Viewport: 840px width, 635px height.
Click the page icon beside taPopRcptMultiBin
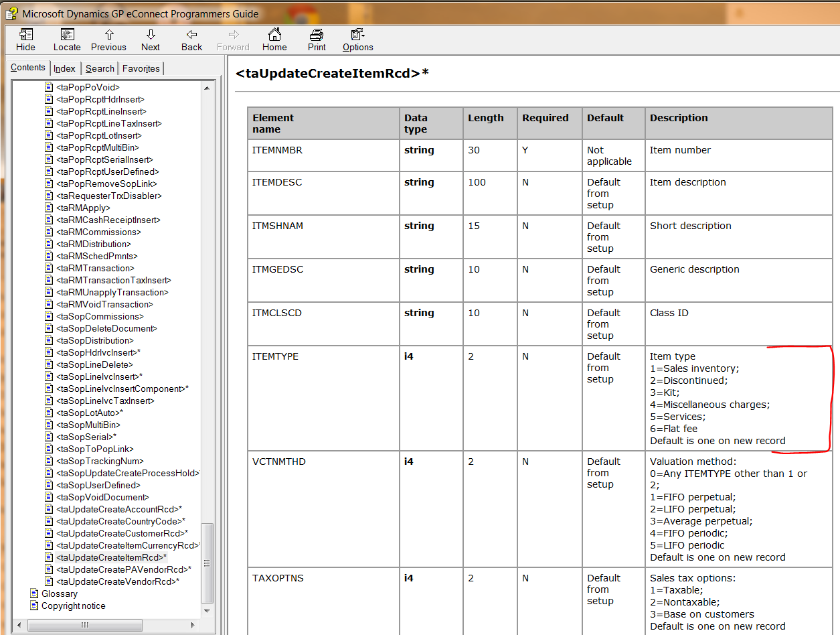(48, 147)
